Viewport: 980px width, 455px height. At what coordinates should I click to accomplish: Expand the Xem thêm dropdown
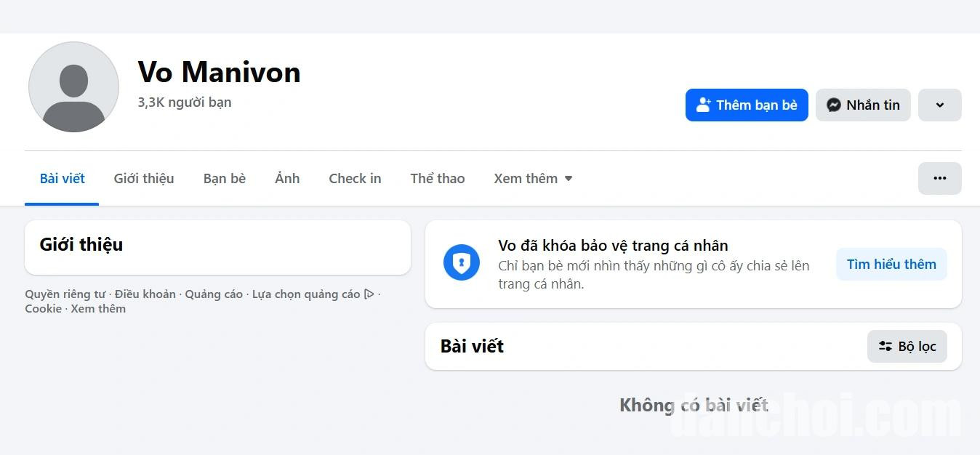tap(533, 179)
